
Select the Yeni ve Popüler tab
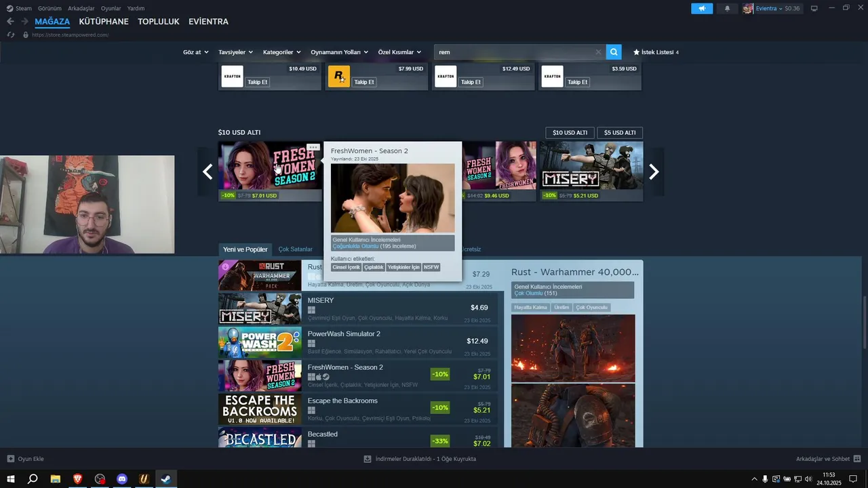click(x=245, y=249)
